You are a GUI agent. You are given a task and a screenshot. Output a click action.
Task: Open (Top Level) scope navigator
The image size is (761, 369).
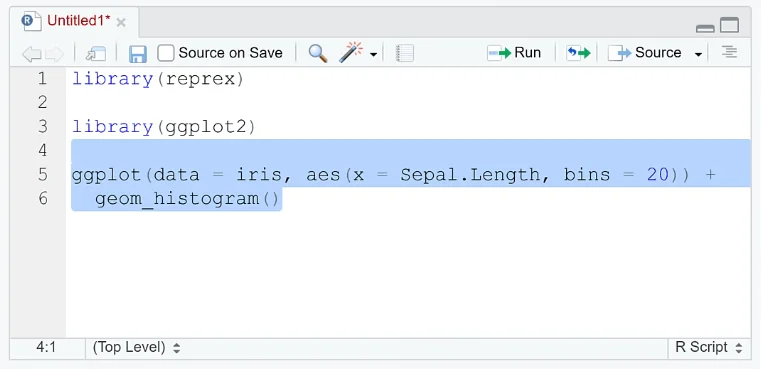pos(136,347)
